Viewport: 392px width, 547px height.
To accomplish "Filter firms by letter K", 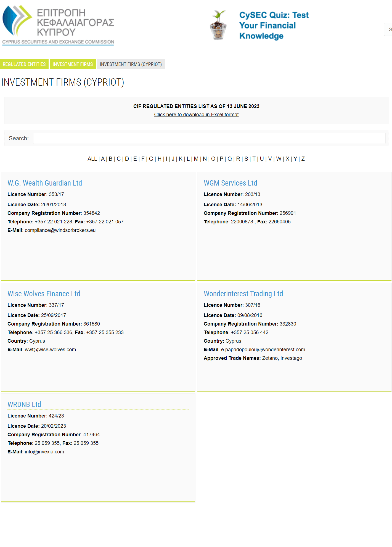I will click(x=181, y=159).
